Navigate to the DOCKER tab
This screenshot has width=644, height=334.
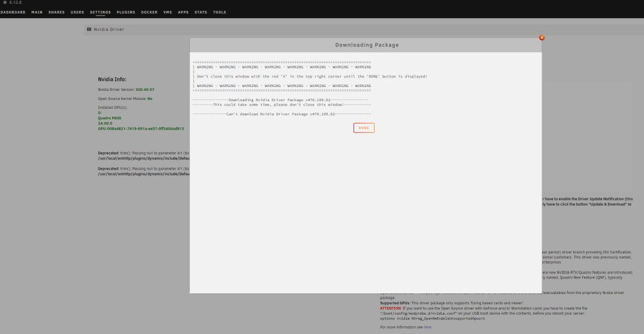point(149,12)
